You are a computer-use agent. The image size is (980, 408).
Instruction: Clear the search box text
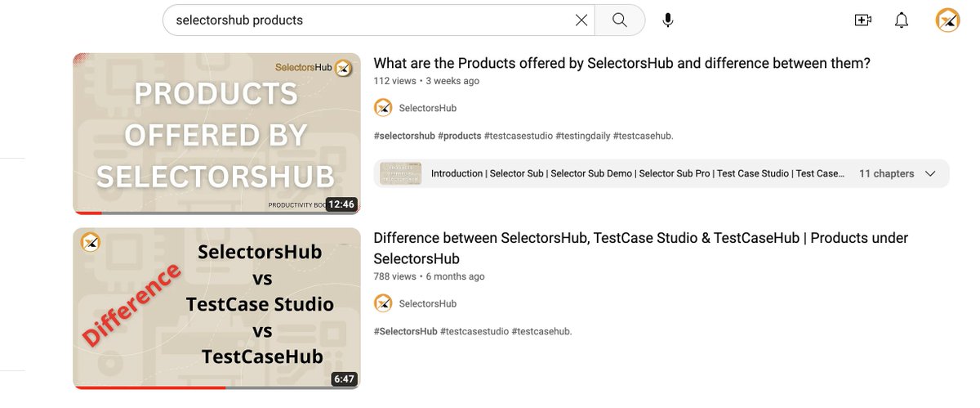pyautogui.click(x=581, y=20)
